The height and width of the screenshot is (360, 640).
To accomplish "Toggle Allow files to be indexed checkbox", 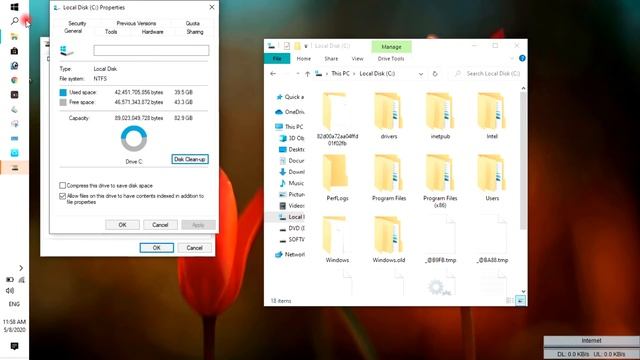I will pyautogui.click(x=62, y=196).
